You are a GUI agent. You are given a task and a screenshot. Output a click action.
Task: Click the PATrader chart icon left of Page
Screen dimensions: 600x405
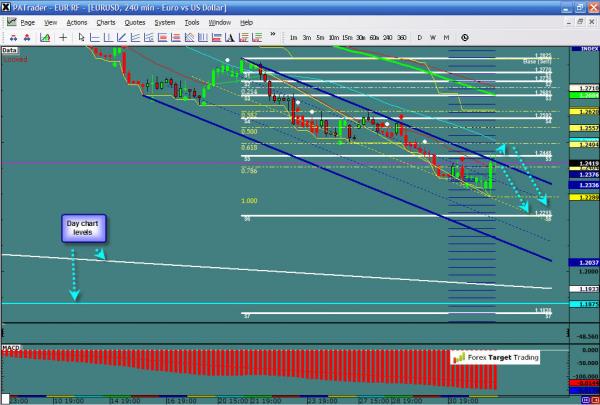tap(10, 21)
